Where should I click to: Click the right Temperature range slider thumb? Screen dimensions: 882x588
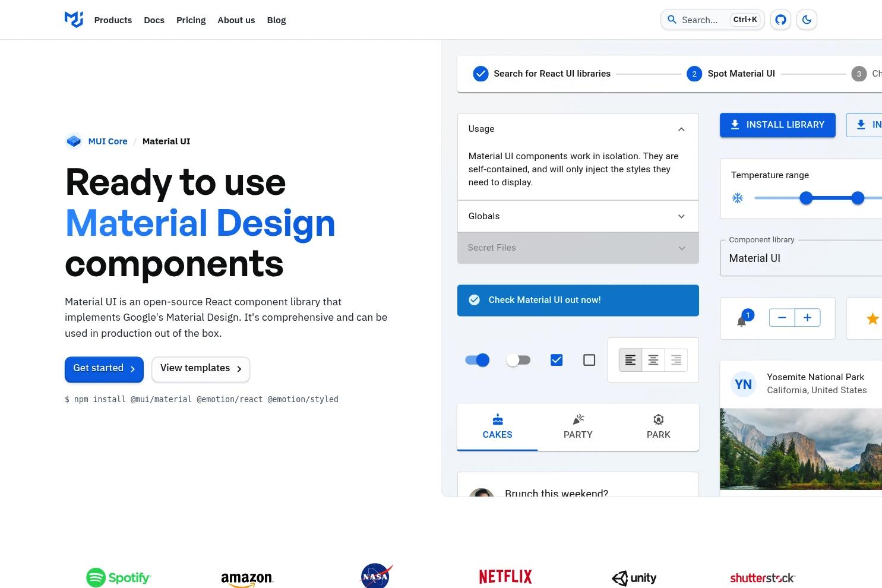point(858,198)
